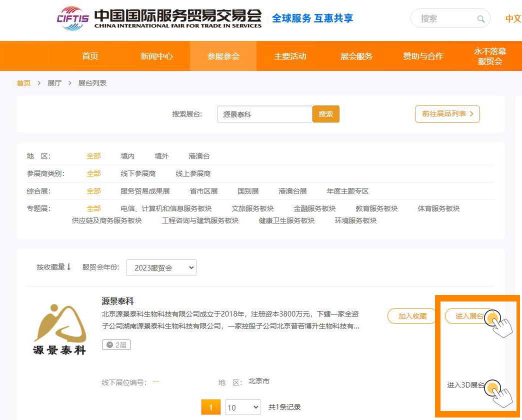
Task: Enter the booth via 进入展台 button
Action: 469,316
